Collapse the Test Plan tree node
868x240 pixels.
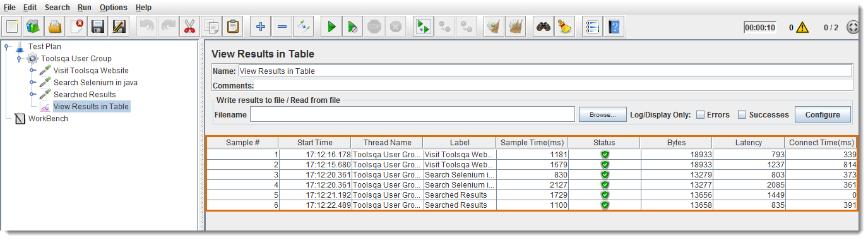point(7,46)
